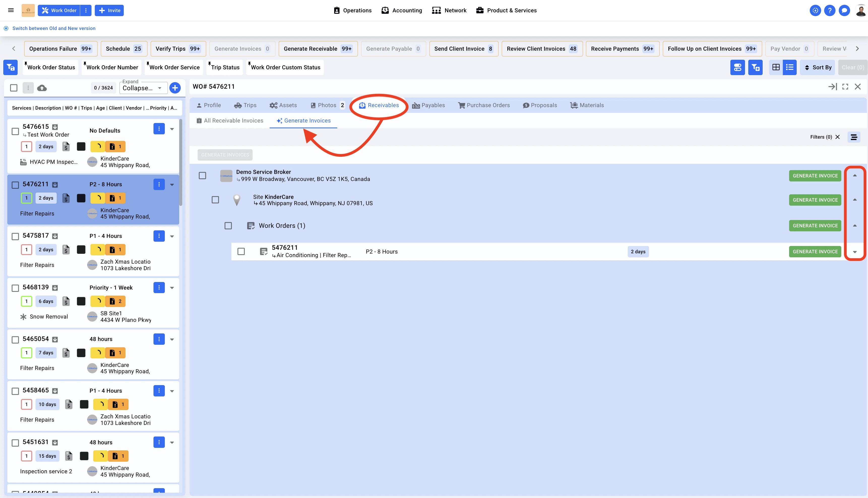Collapse the Site KinderCare row
The image size is (868, 498).
855,200
